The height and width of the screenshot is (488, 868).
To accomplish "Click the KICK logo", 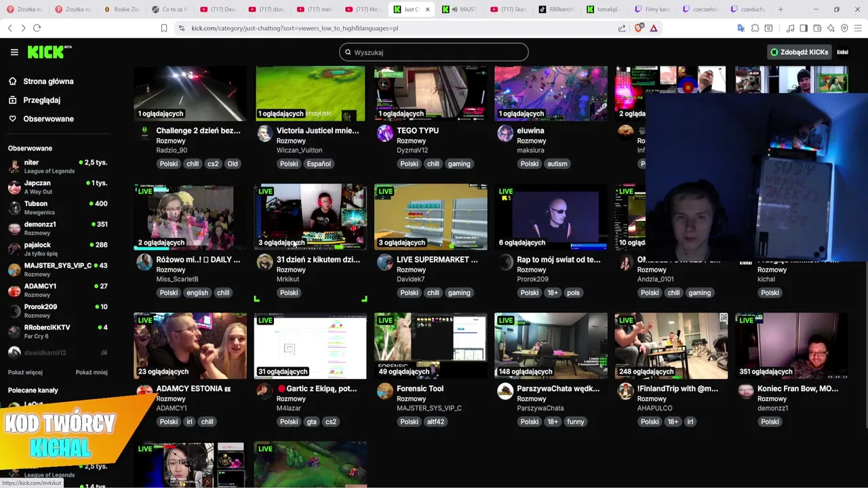I will pyautogui.click(x=49, y=52).
